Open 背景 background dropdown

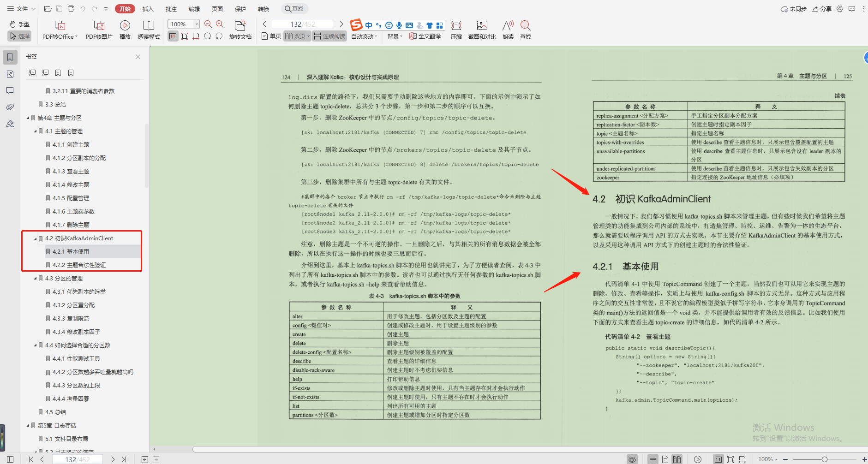(395, 36)
